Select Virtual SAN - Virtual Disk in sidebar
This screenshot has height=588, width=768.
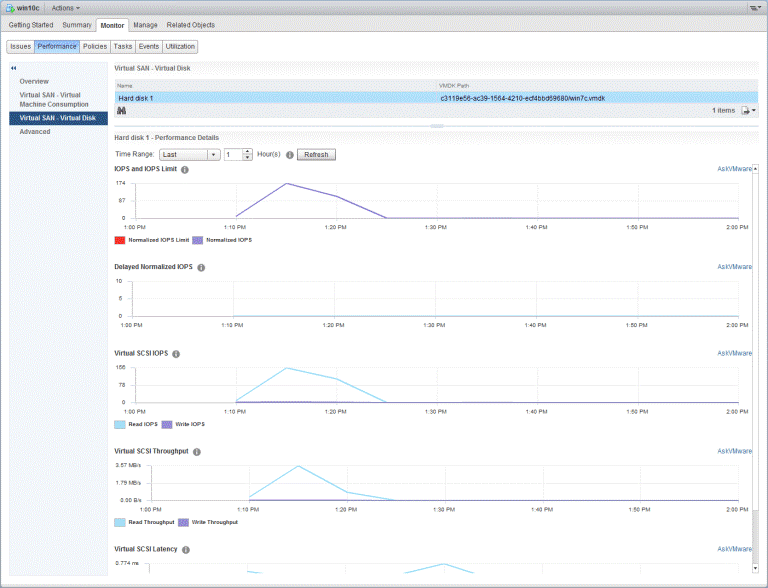tap(58, 118)
